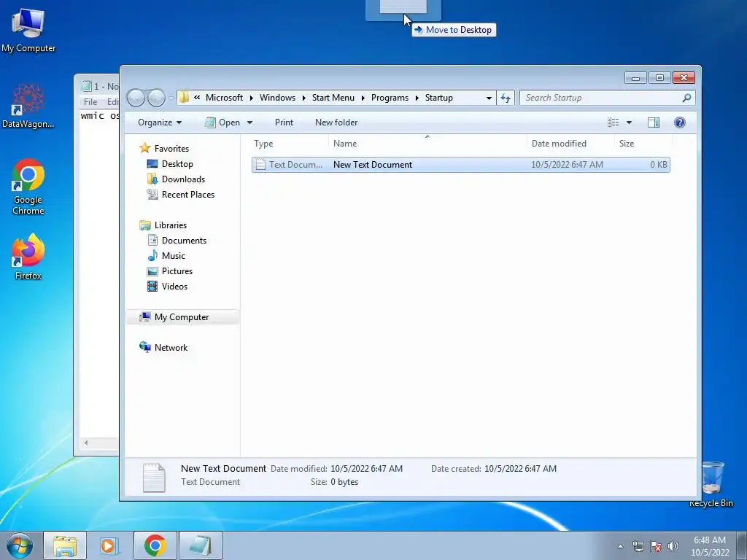Select Libraries in navigation pane

pos(163,225)
